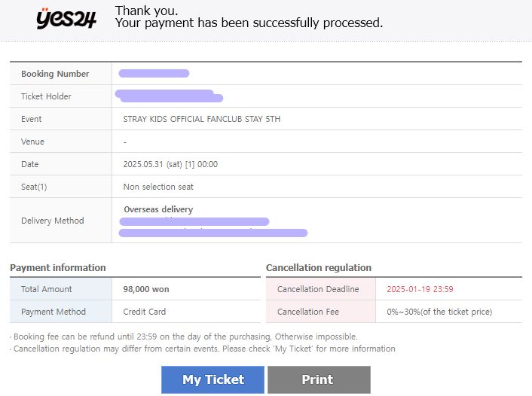The height and width of the screenshot is (396, 532).
Task: Click the first redacted delivery address line
Action: point(194,222)
